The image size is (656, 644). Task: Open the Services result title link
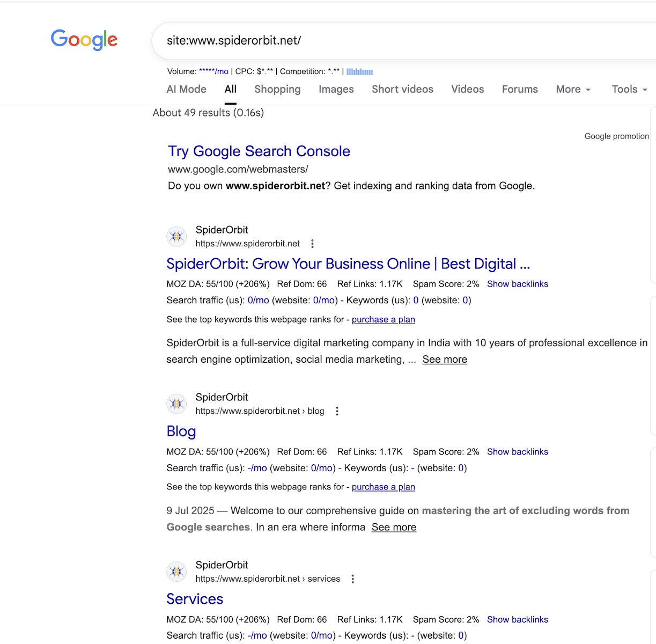[195, 599]
